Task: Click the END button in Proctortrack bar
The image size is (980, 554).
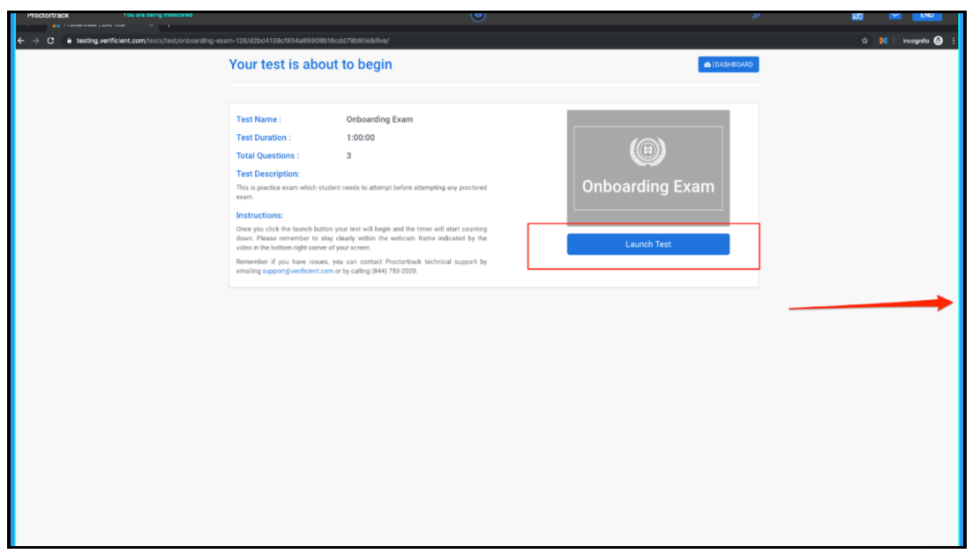Action: click(927, 15)
